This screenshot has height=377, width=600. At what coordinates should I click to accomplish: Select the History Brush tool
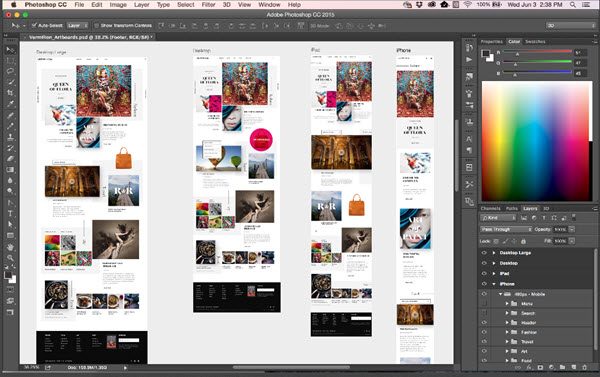[x=10, y=147]
